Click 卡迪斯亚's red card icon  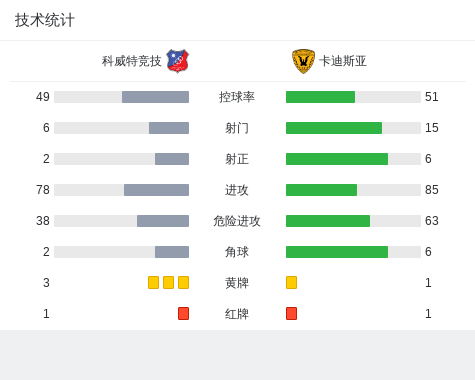291,313
